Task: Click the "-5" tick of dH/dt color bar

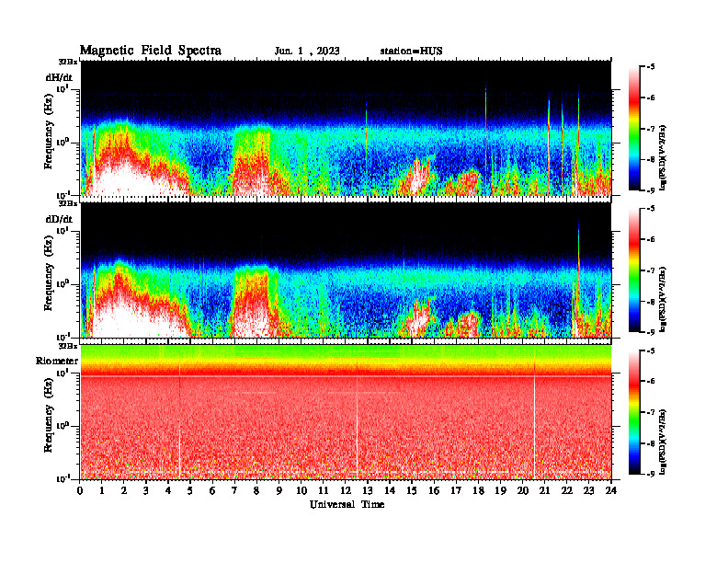Action: (x=650, y=67)
